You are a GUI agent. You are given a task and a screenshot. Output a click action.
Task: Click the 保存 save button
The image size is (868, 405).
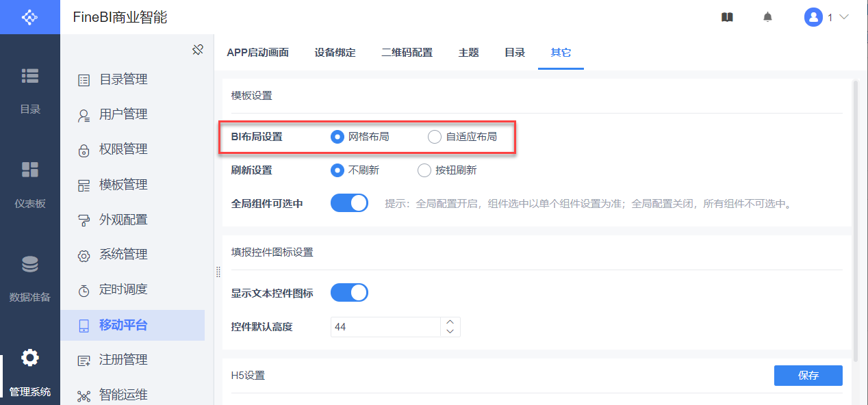808,376
